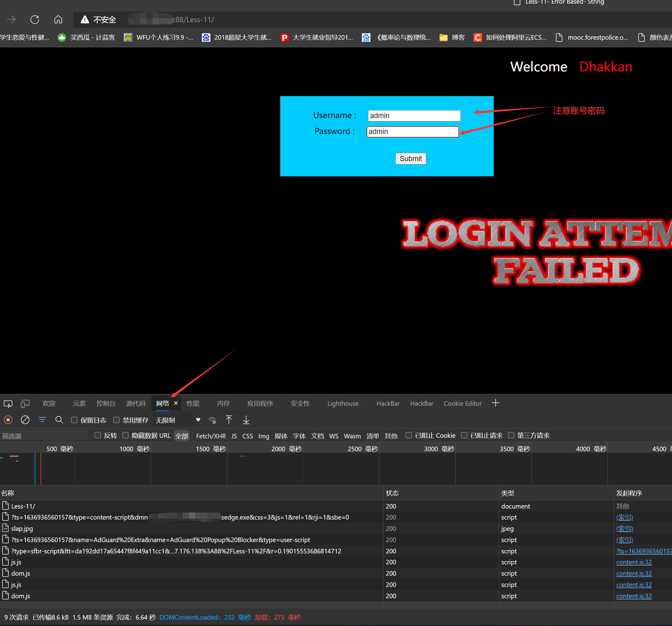Click in the 筛选器 filter input field

tap(44, 436)
